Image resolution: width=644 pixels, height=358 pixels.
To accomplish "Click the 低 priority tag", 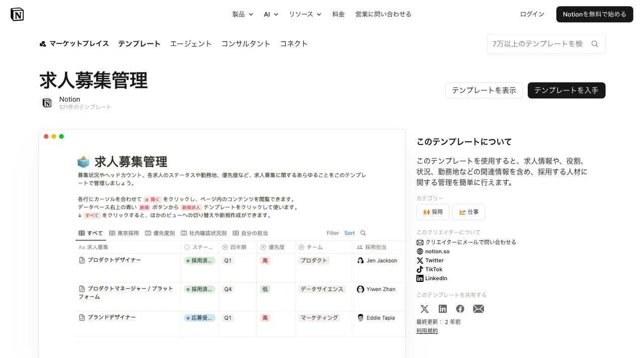I will [x=265, y=289].
